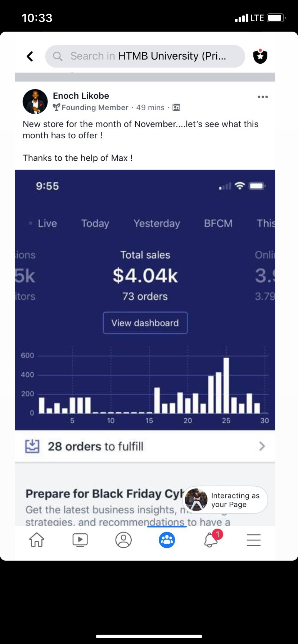Image resolution: width=298 pixels, height=644 pixels.
Task: Open the hamburger menu icon
Action: pyautogui.click(x=253, y=540)
